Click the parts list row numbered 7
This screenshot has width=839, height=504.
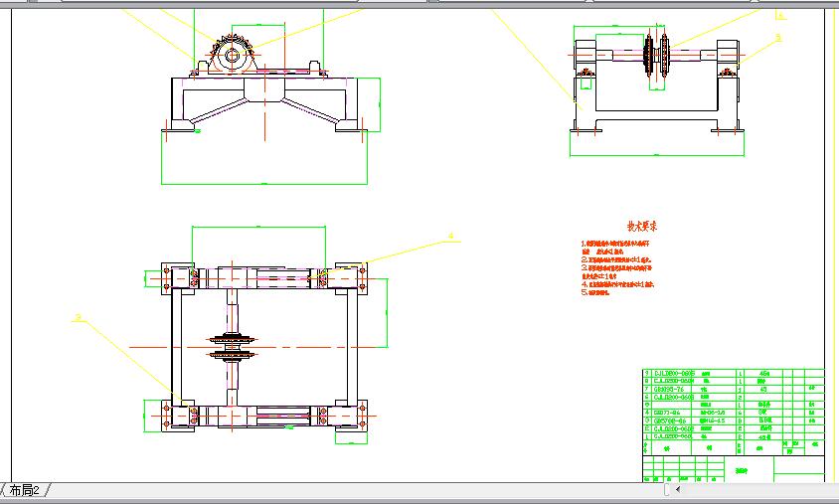(733, 389)
